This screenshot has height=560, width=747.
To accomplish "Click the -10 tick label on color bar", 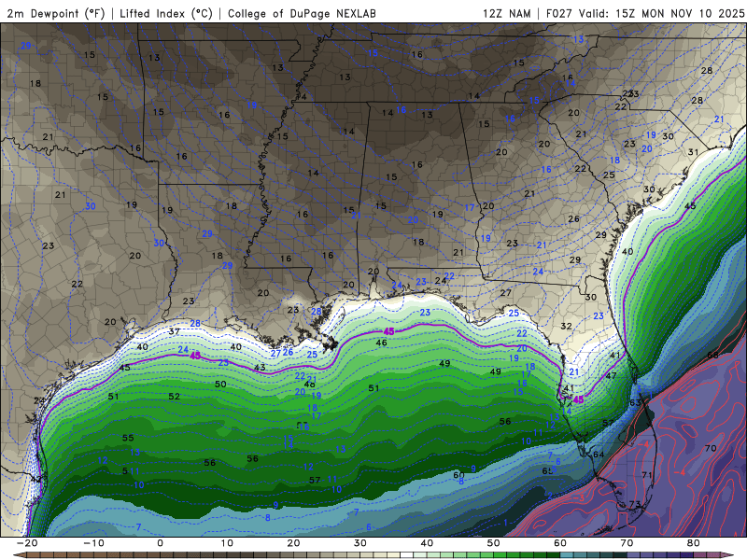I will pos(93,543).
